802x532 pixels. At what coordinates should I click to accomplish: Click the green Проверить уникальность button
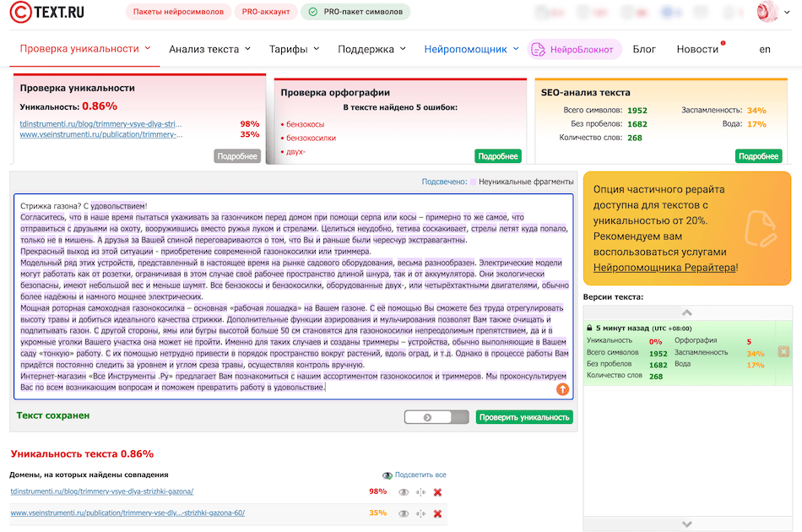coord(523,417)
